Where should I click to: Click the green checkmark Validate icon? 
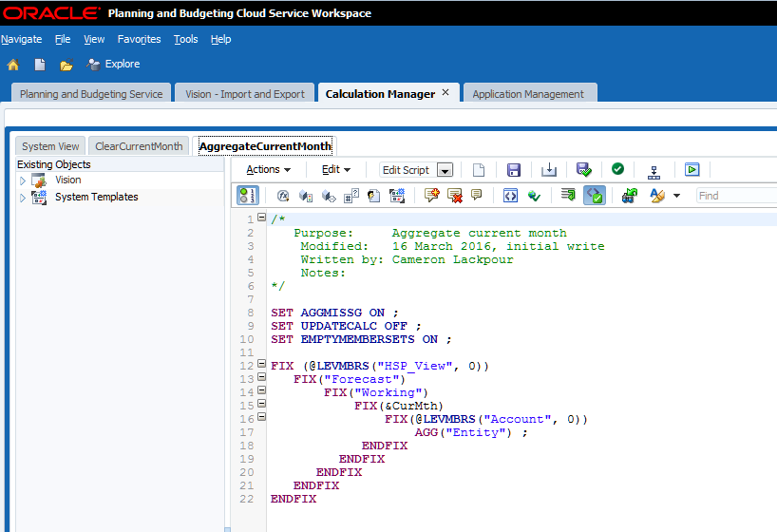pos(617,169)
